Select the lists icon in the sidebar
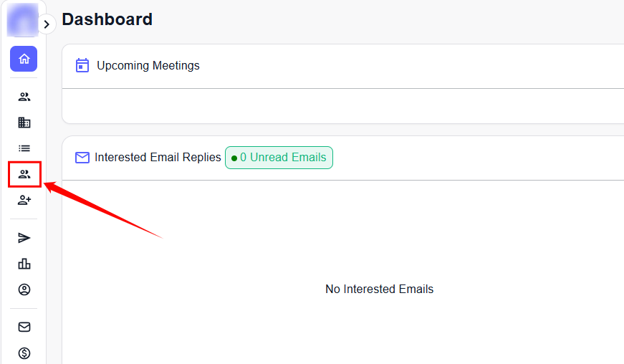This screenshot has width=624, height=364. point(24,148)
